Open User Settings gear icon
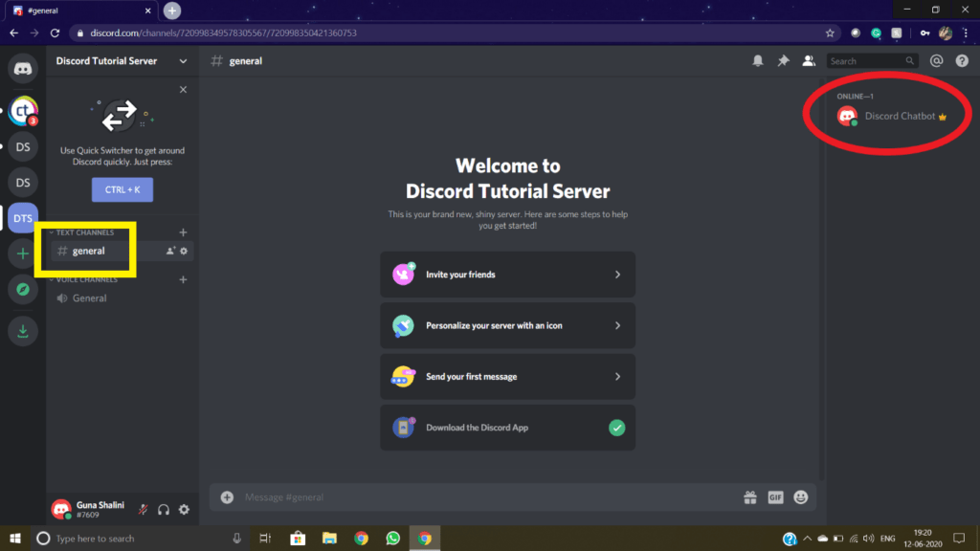The width and height of the screenshot is (980, 551). (185, 510)
